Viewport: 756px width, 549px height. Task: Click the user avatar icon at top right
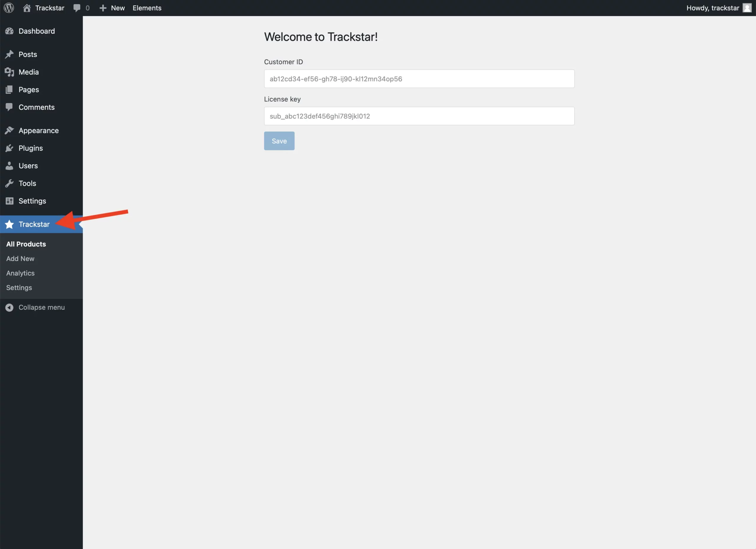click(x=747, y=8)
